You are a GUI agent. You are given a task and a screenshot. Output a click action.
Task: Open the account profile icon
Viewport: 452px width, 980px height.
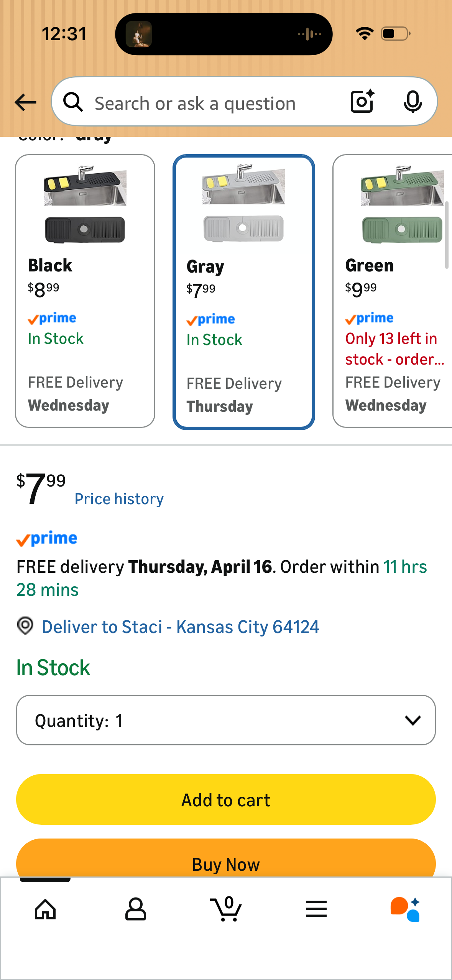coord(136,909)
